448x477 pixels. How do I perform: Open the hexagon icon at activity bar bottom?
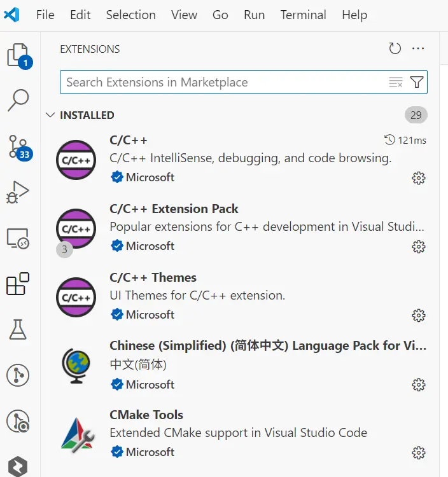point(18,466)
